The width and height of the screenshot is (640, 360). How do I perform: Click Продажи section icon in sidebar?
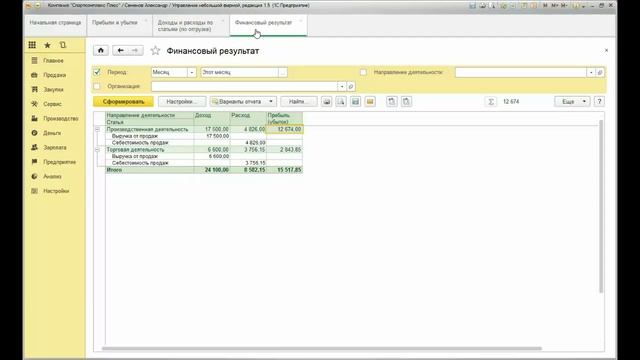click(34, 75)
